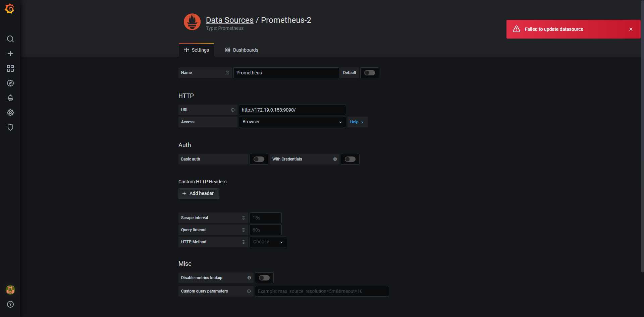Open the HTTP Method Choose dropdown
Viewport: 644px width, 317px height.
point(268,242)
